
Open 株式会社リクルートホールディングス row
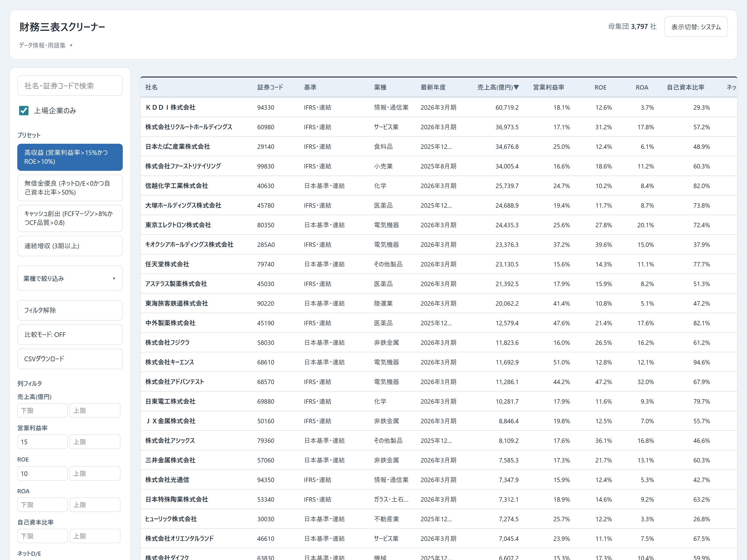[439, 127]
